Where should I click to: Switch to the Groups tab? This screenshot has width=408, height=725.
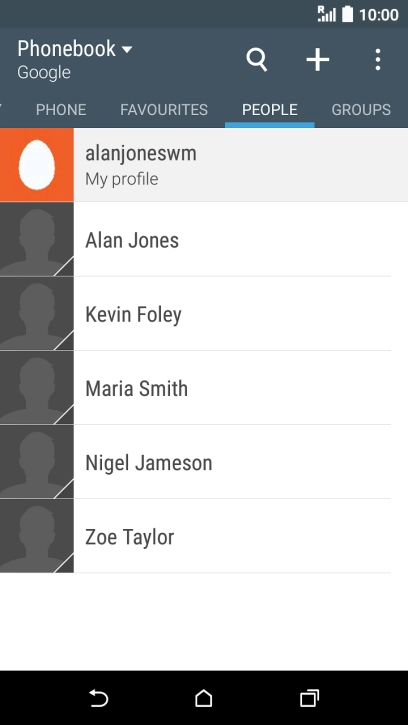pyautogui.click(x=361, y=110)
